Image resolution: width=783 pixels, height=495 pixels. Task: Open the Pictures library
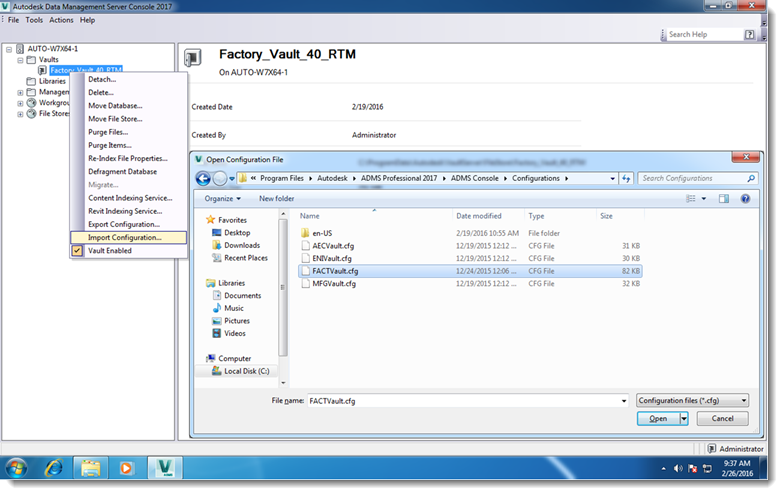point(237,321)
